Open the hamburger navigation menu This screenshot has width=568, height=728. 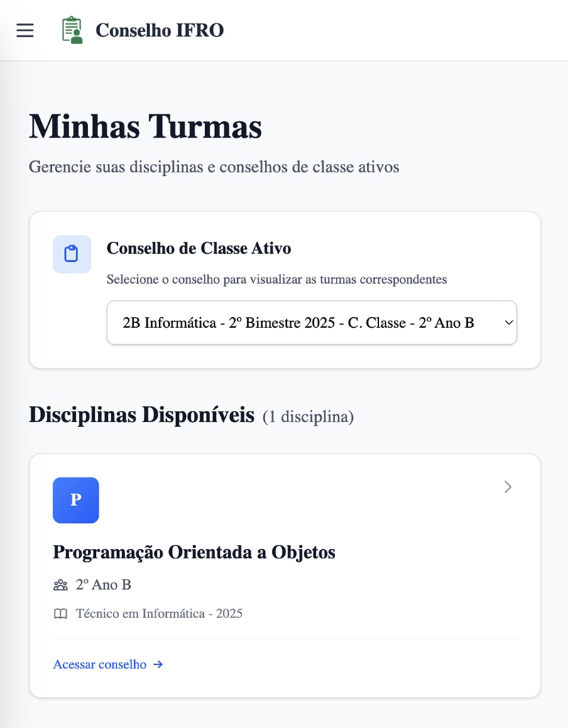click(25, 31)
